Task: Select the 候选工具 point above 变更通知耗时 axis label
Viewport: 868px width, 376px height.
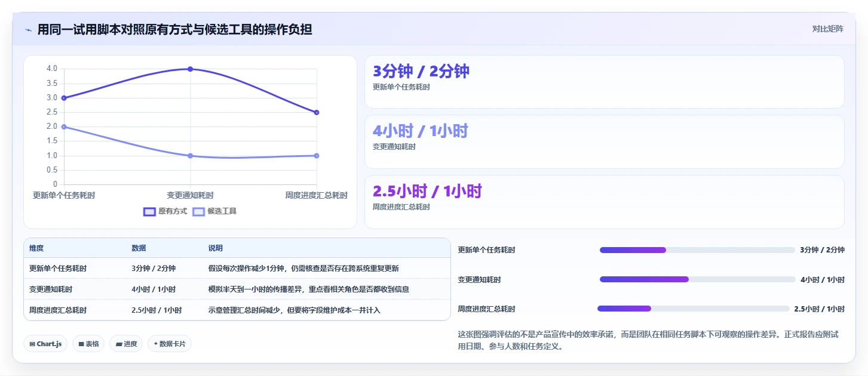Action: click(x=190, y=156)
